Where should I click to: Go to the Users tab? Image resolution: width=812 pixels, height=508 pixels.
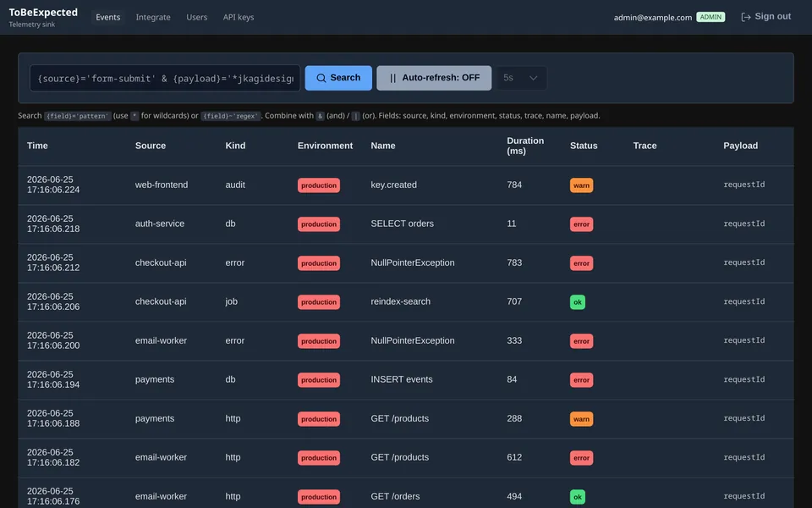coord(197,17)
